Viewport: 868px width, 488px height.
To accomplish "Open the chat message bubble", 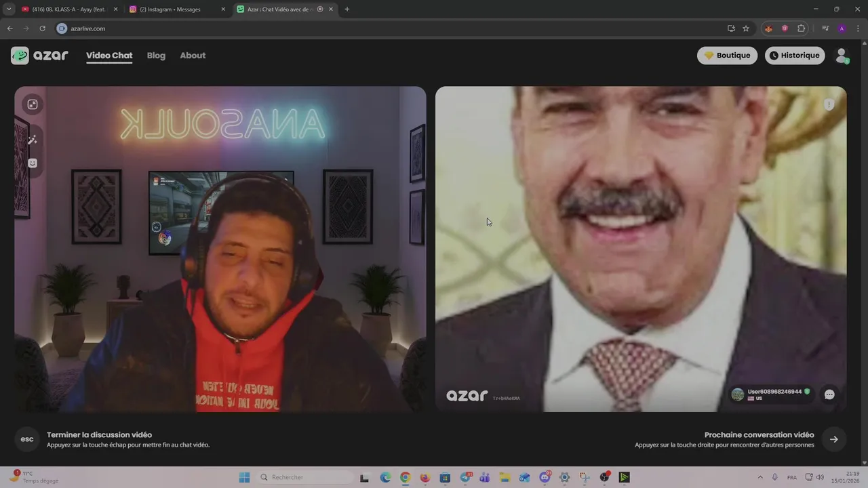I will click(x=829, y=394).
